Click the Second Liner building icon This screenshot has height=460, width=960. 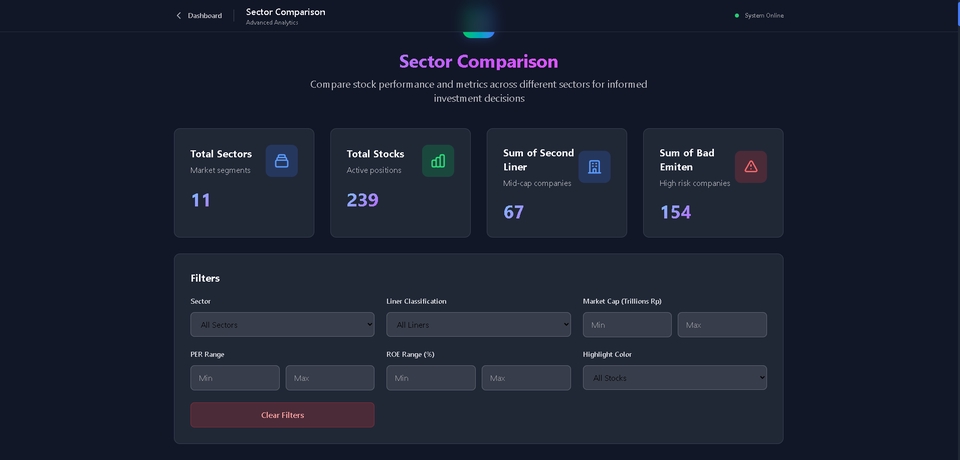(x=594, y=167)
